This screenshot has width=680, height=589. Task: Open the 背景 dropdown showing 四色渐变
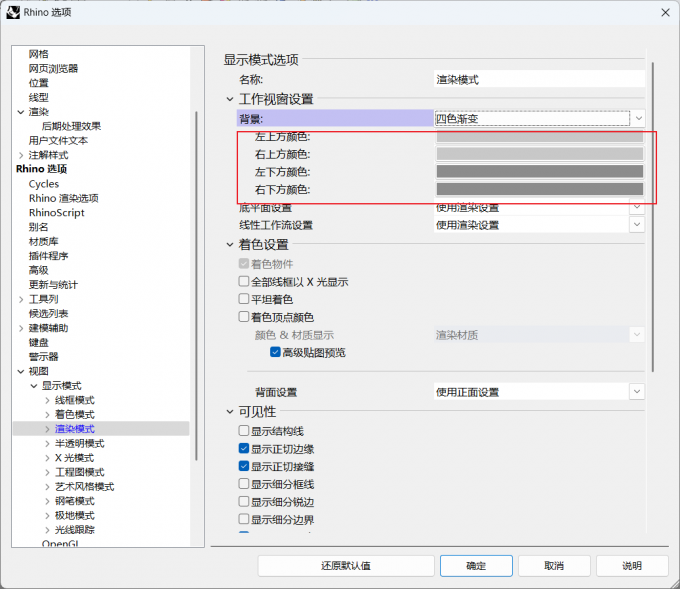pyautogui.click(x=539, y=118)
